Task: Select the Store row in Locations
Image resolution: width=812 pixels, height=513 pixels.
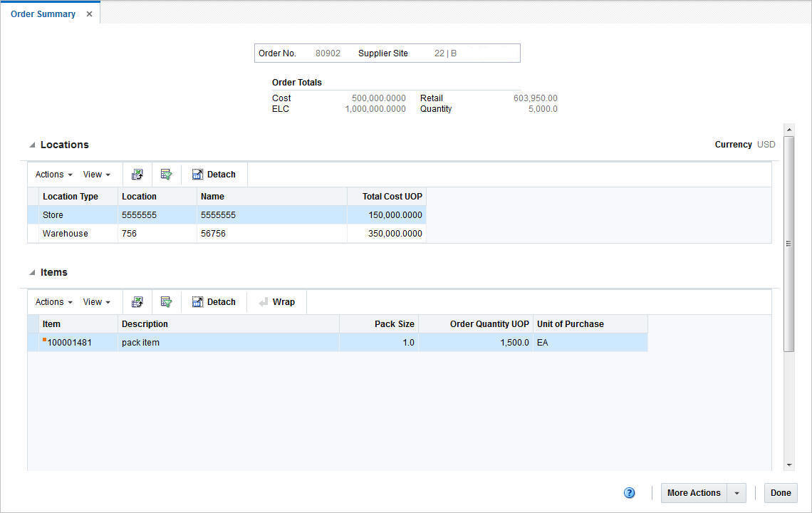Action: coord(214,214)
